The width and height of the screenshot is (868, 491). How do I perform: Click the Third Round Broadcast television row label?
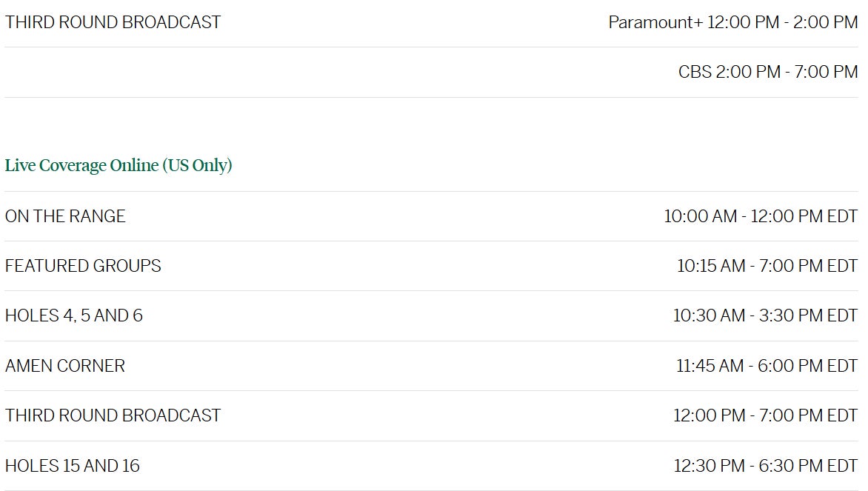(113, 22)
